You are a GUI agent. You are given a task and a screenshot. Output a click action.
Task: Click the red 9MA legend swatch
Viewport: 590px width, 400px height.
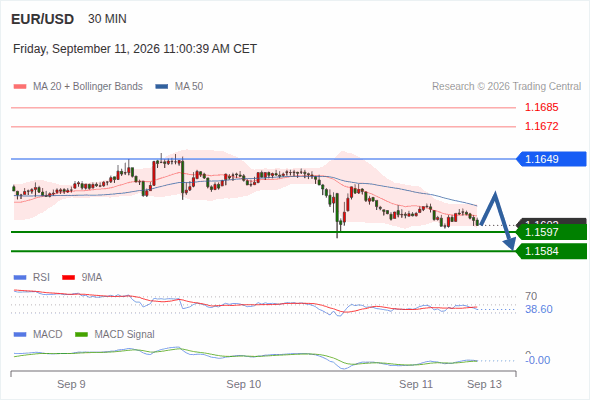pos(68,278)
